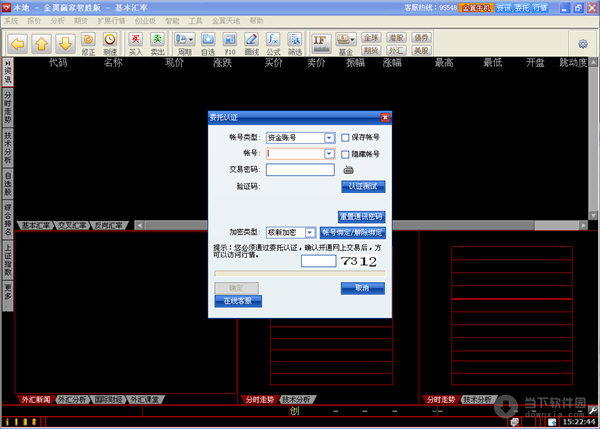
Task: Click the back arrow toolbar icon
Action: coord(18,44)
